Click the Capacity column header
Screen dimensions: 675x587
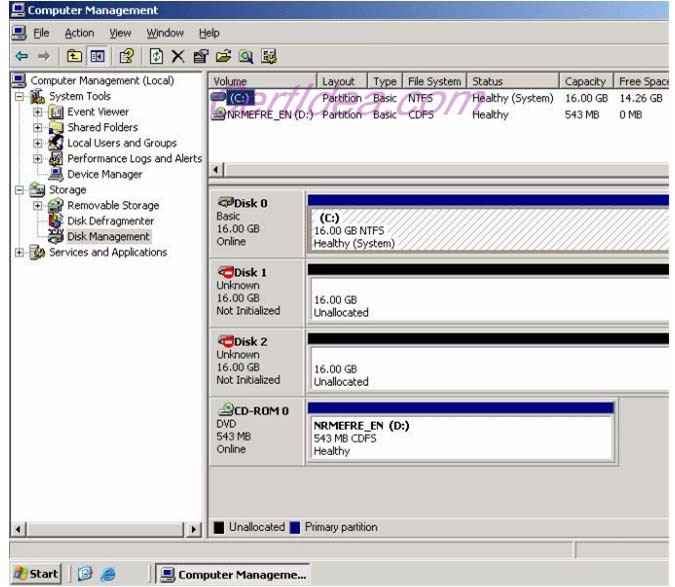[x=586, y=81]
